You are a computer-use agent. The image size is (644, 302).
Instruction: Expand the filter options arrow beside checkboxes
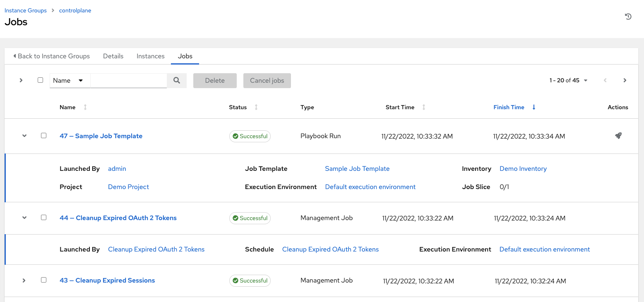[21, 80]
